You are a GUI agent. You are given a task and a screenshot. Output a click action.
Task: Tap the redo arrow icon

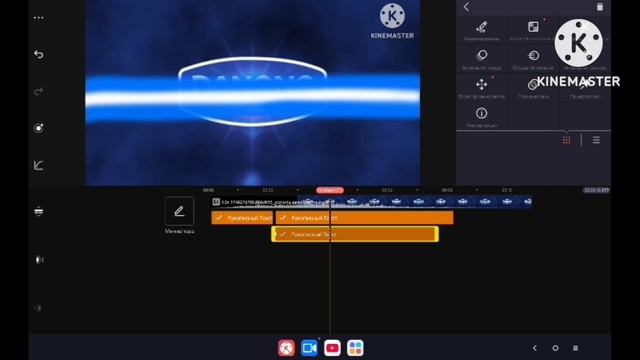pyautogui.click(x=39, y=91)
